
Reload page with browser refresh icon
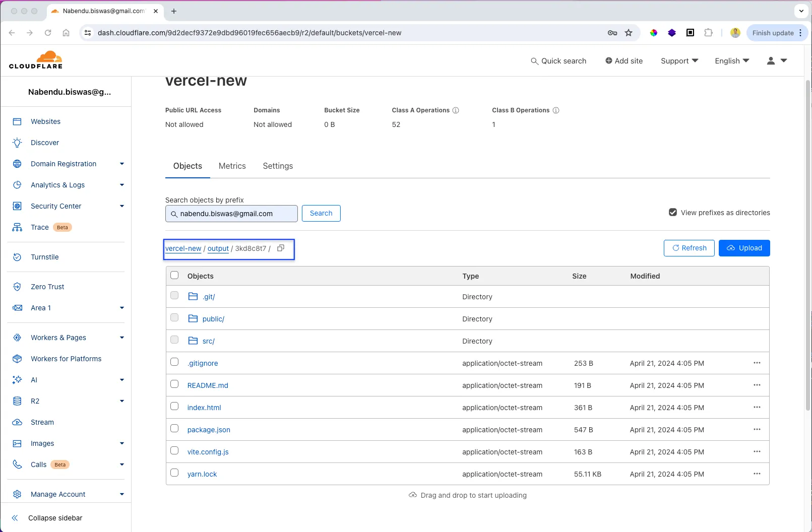tap(48, 33)
